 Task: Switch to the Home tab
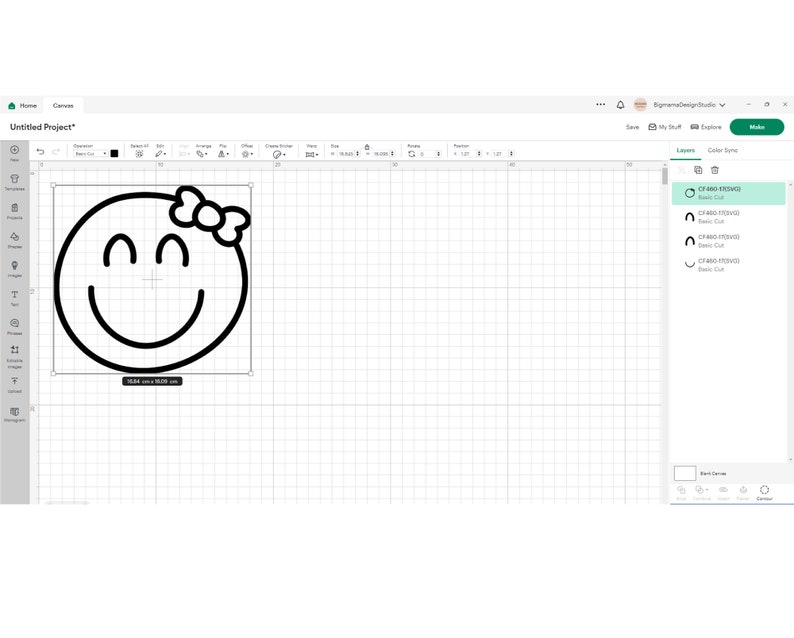(x=23, y=105)
